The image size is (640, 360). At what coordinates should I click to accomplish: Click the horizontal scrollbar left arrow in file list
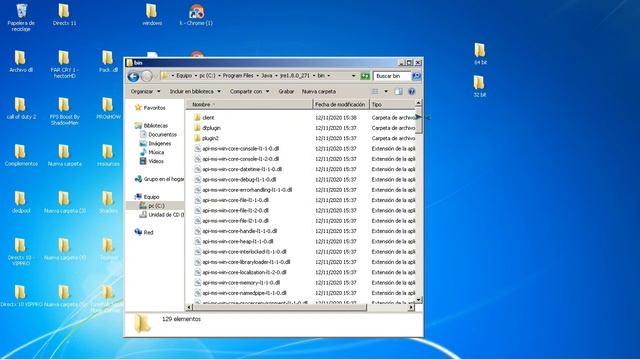[189, 307]
